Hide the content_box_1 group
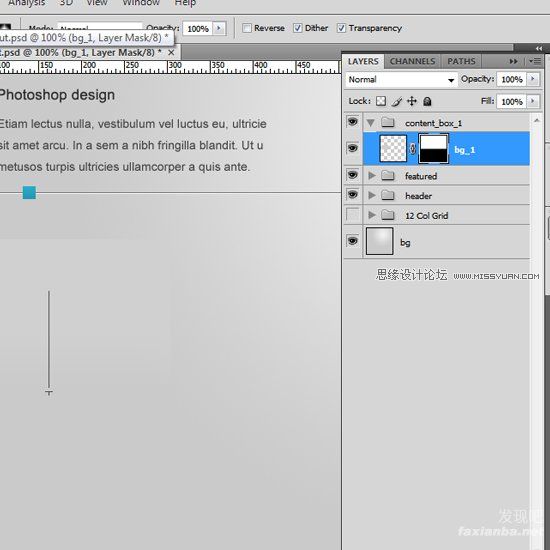 pos(353,122)
